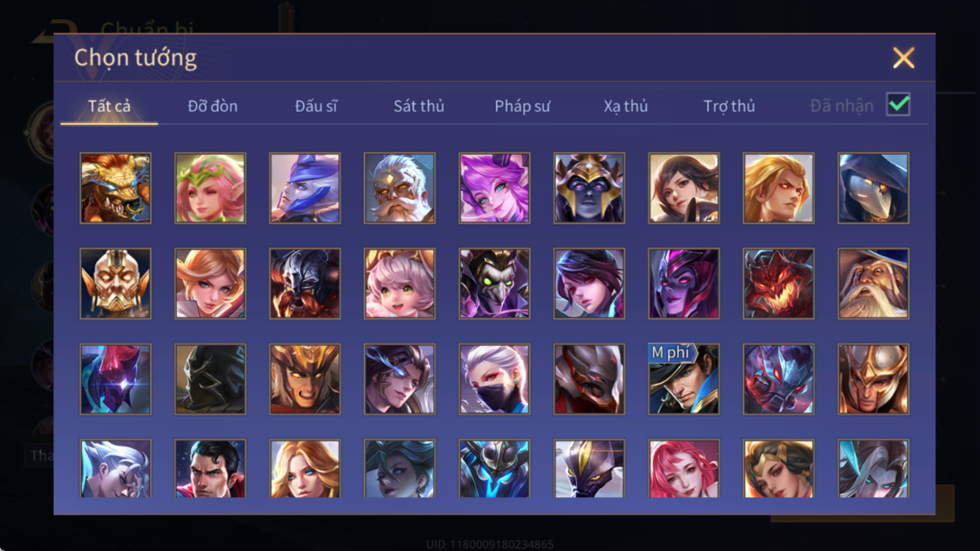Close the Chọn tướng dialog
Viewport: 980px width, 551px height.
903,58
